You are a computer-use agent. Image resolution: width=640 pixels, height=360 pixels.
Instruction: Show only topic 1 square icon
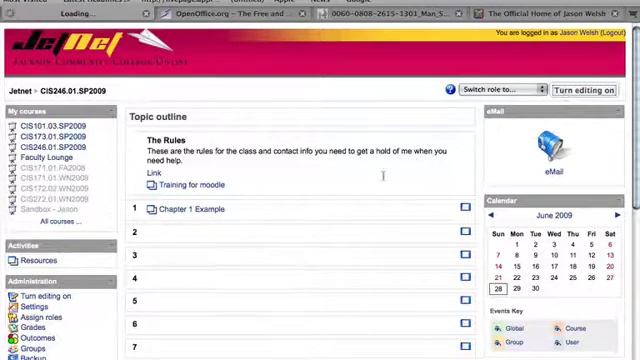coord(465,207)
